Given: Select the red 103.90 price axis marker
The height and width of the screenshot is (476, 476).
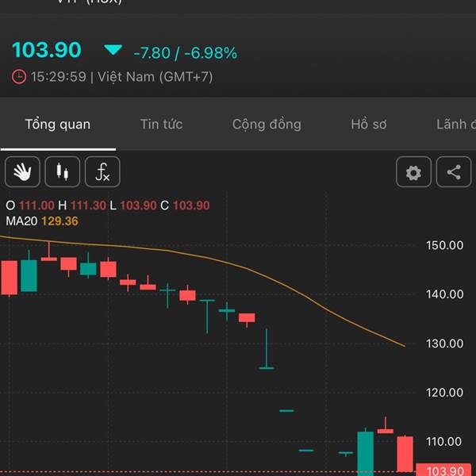Looking at the screenshot, I should 444,470.
